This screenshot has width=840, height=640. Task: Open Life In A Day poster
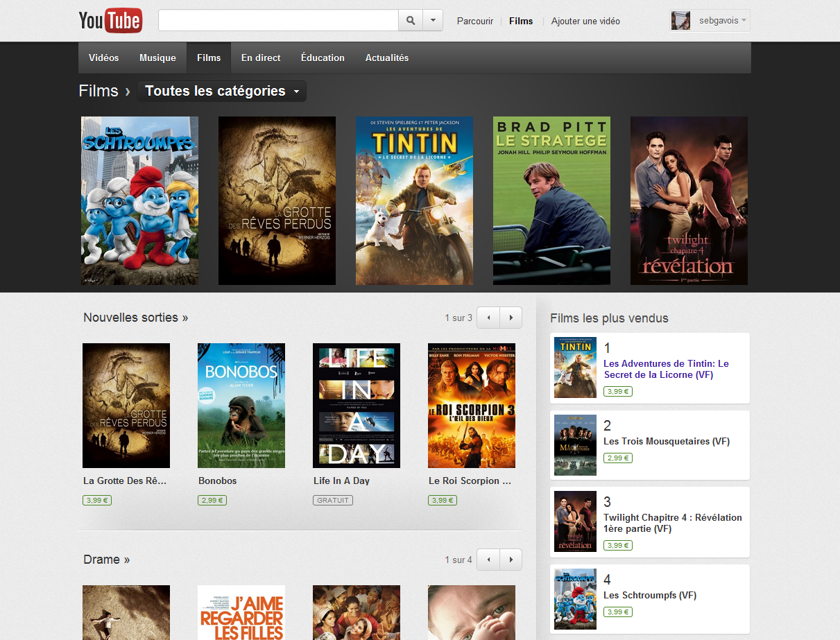(357, 406)
